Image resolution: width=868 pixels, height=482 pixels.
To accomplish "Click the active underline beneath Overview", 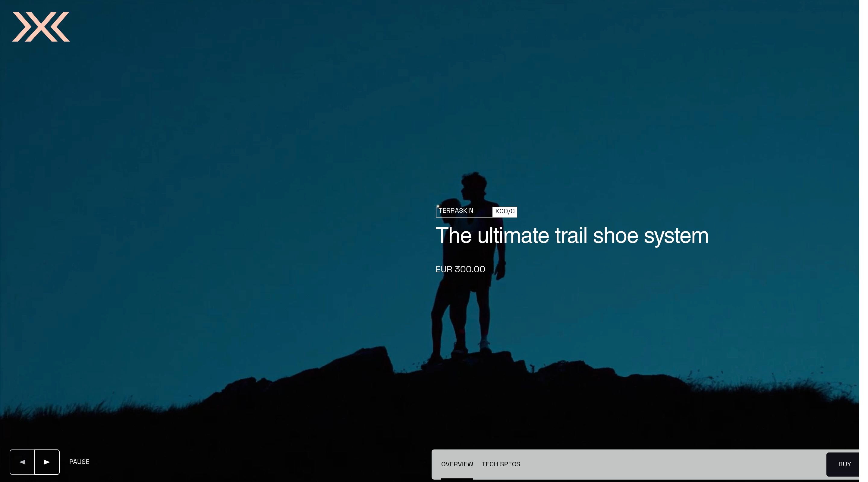I will coord(457,479).
